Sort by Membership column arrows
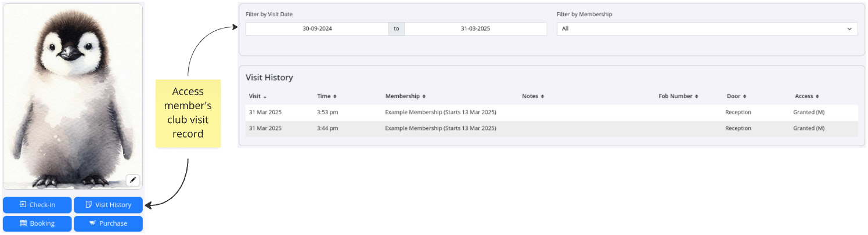Image resolution: width=868 pixels, height=235 pixels. pos(424,96)
